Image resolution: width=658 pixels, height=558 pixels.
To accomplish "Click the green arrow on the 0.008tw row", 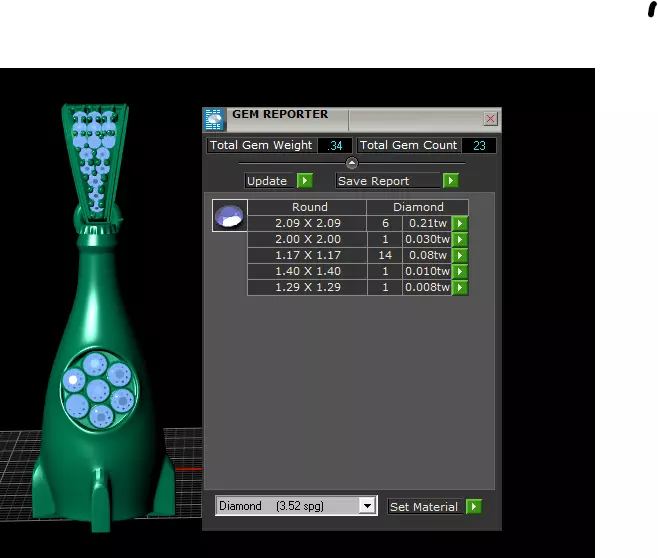I will click(x=460, y=287).
